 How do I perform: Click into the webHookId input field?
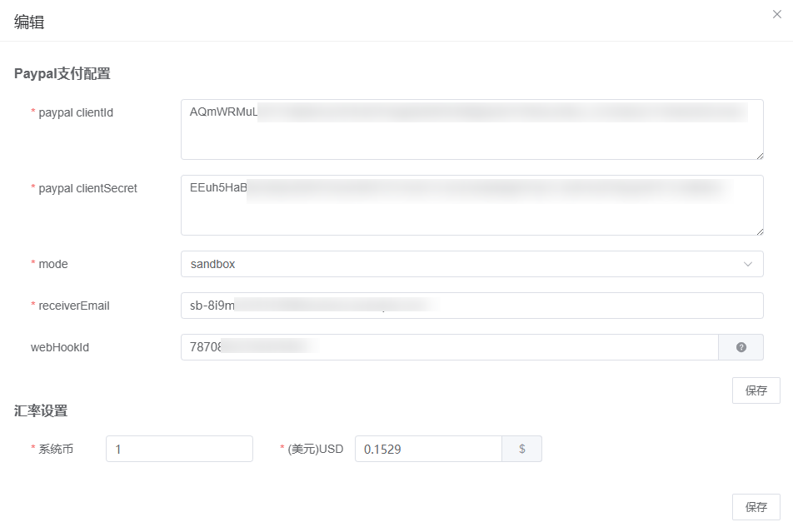click(450, 347)
